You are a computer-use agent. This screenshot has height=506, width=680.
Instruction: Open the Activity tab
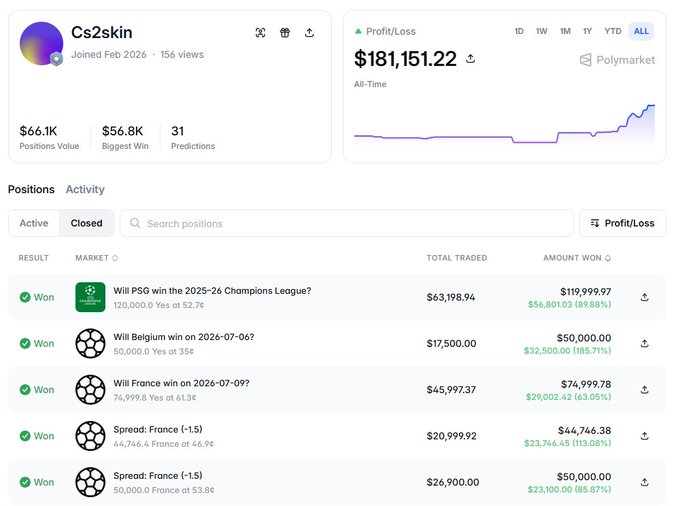point(85,189)
